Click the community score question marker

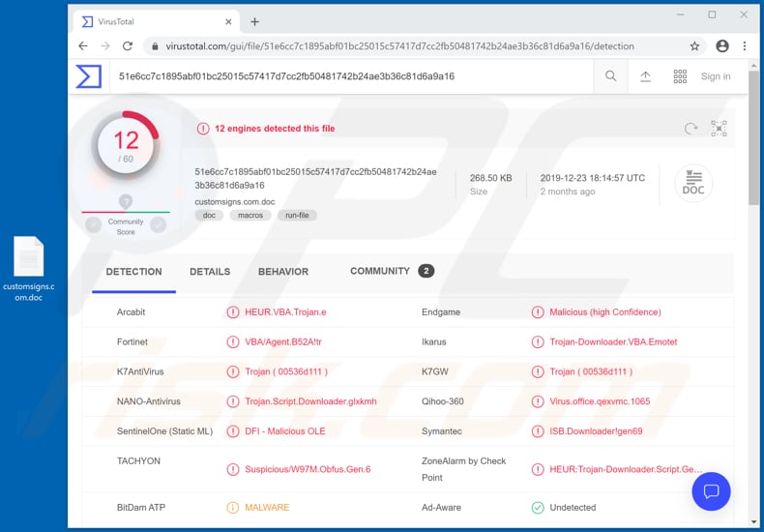126,201
